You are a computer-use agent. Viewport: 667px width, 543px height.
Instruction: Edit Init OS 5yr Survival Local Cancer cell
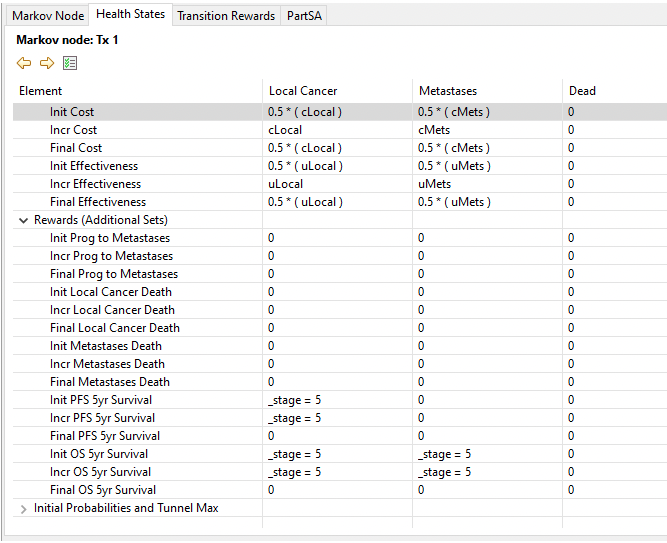pyautogui.click(x=337, y=454)
